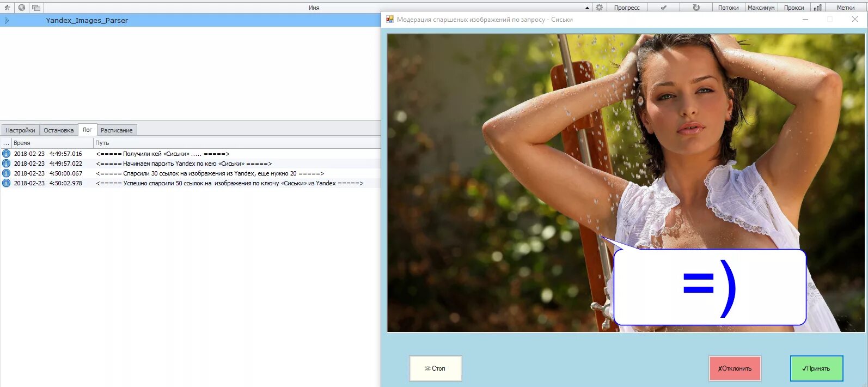The height and width of the screenshot is (387, 868).
Task: Close the moderation window
Action: [x=855, y=19]
